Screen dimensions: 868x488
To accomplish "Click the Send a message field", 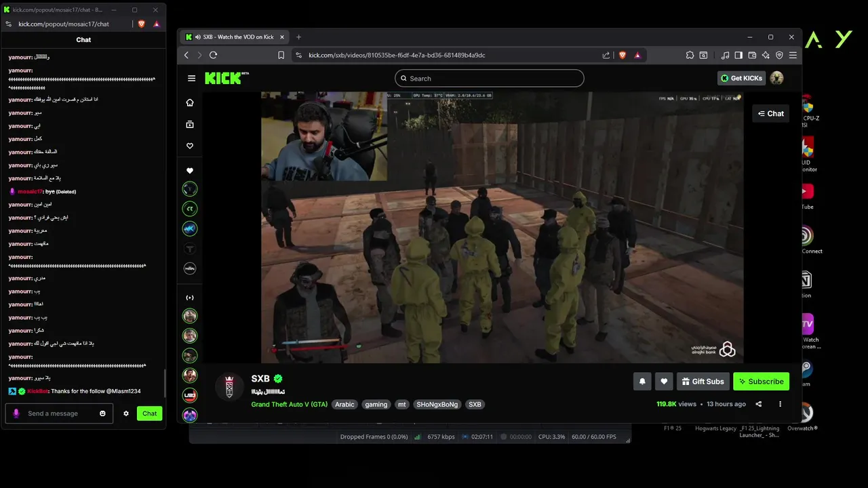I will (60, 413).
